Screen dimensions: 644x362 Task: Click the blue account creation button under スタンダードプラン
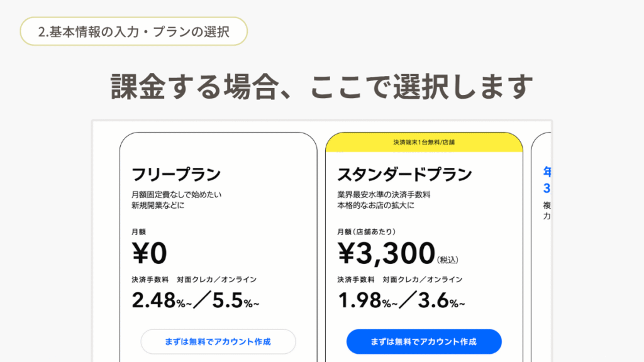[424, 342]
